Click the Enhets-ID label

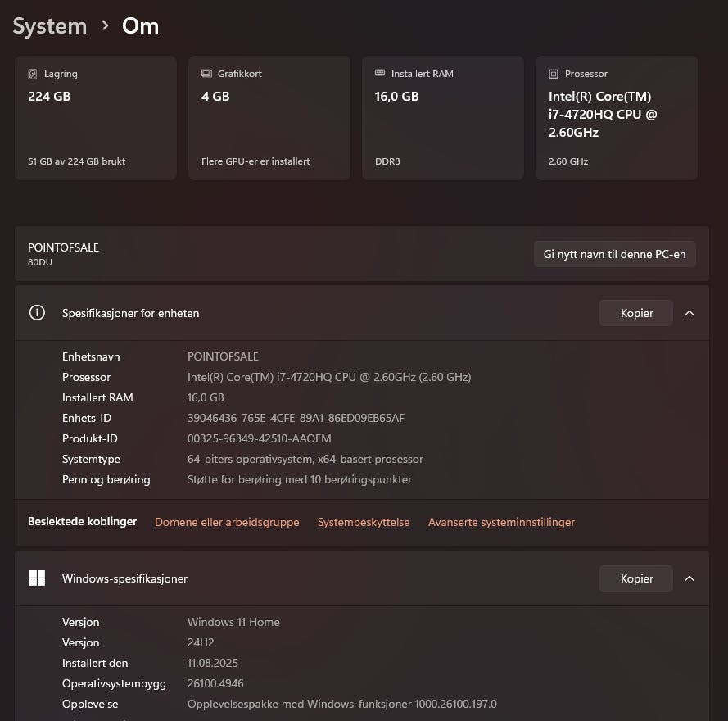click(87, 418)
